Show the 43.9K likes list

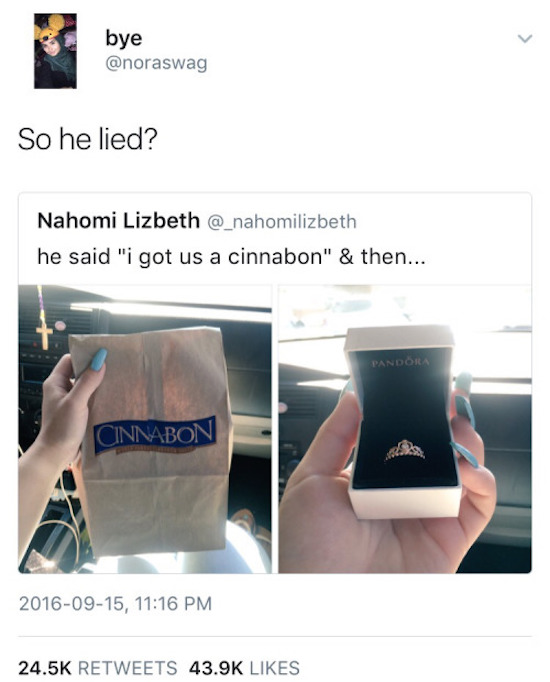[244, 668]
